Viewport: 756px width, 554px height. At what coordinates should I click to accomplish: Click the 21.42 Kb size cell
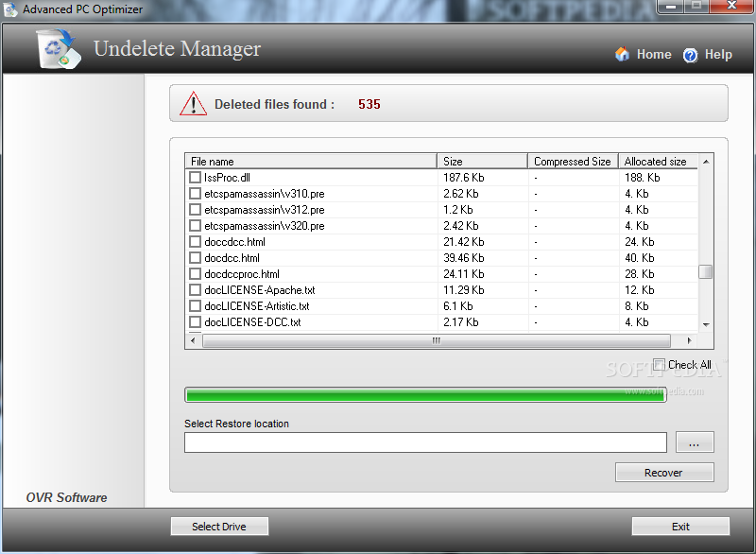[463, 242]
